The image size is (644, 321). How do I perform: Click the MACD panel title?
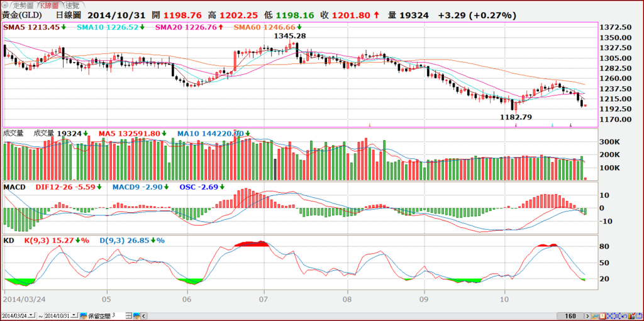(x=14, y=187)
